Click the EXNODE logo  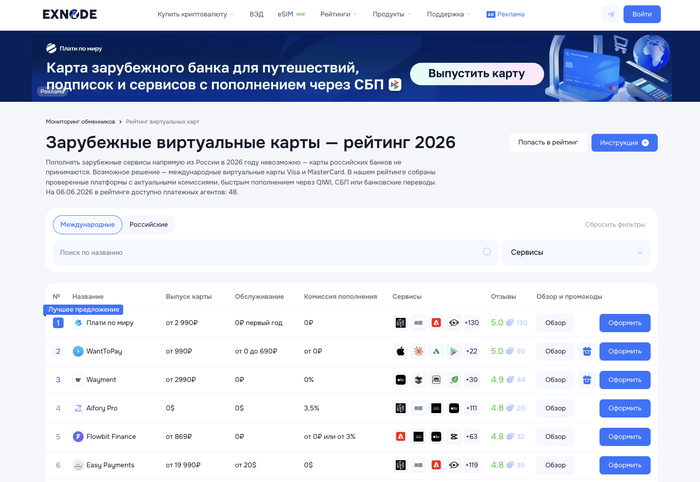70,14
